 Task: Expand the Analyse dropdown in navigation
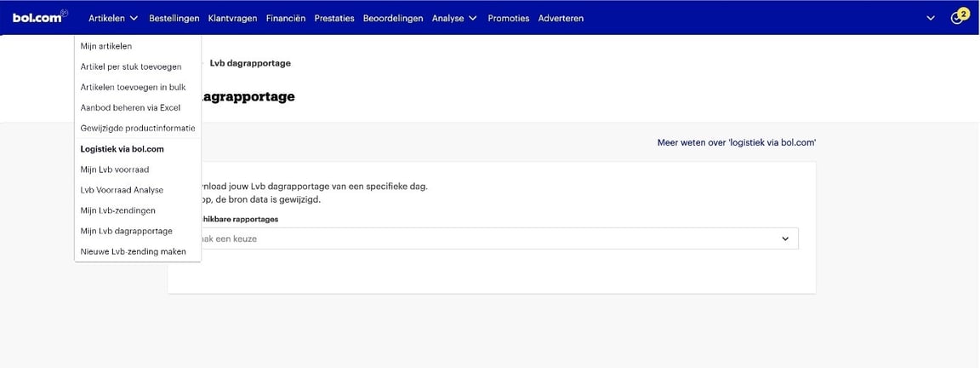click(454, 19)
